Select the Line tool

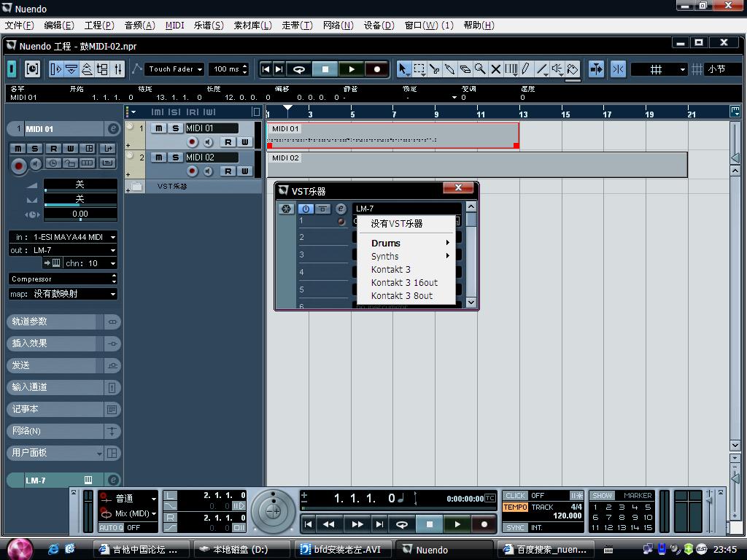[542, 69]
